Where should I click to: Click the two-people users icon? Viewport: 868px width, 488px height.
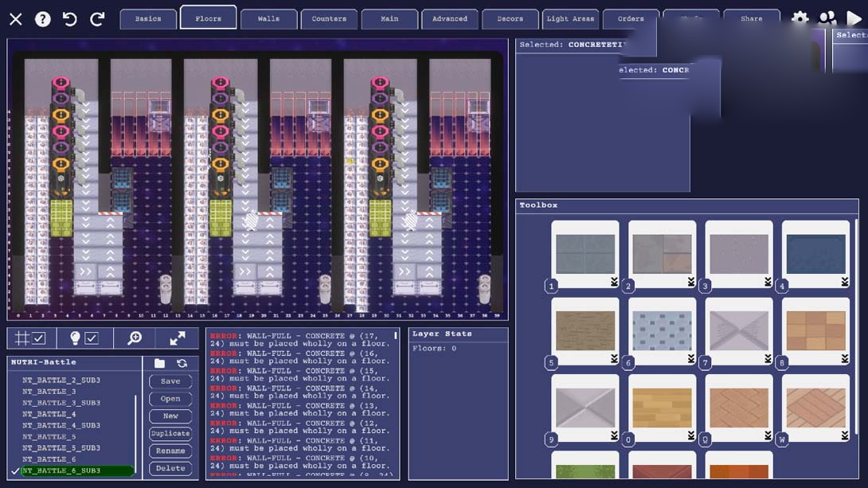pos(827,19)
